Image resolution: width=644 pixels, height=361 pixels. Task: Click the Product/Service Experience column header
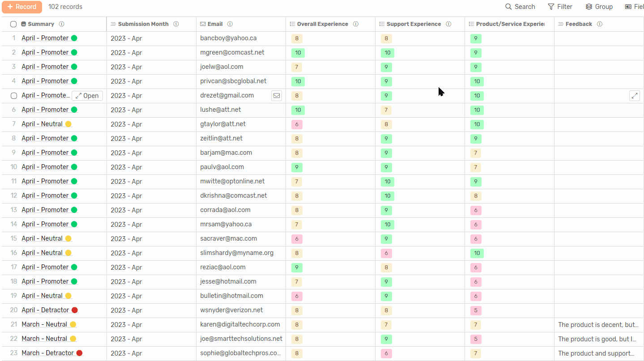[x=510, y=24]
